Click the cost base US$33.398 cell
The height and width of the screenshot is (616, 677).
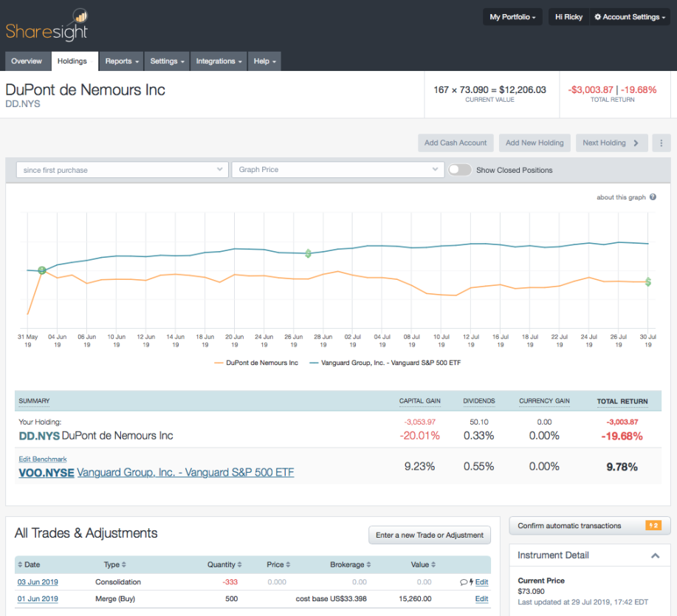pos(331,599)
